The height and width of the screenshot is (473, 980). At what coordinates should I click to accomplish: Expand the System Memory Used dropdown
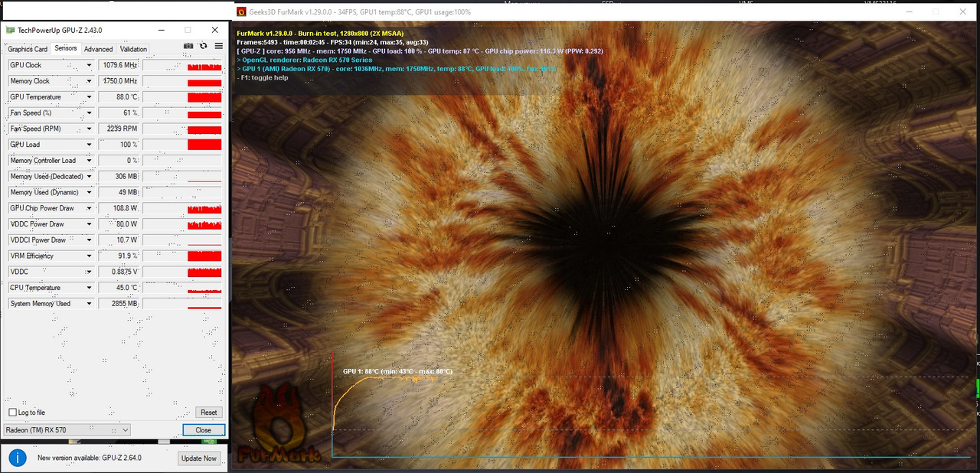point(89,304)
